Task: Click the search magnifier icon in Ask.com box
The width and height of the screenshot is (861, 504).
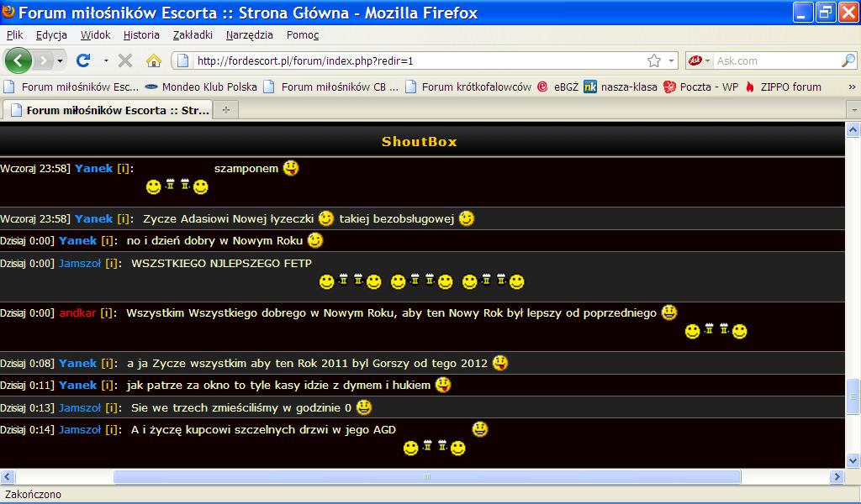Action: pos(848,60)
